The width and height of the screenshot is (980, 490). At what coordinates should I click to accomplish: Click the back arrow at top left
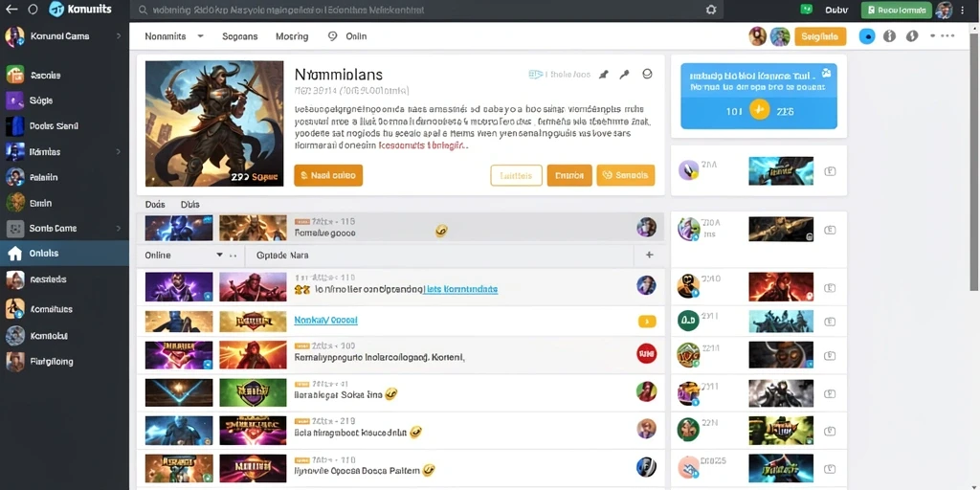click(11, 10)
